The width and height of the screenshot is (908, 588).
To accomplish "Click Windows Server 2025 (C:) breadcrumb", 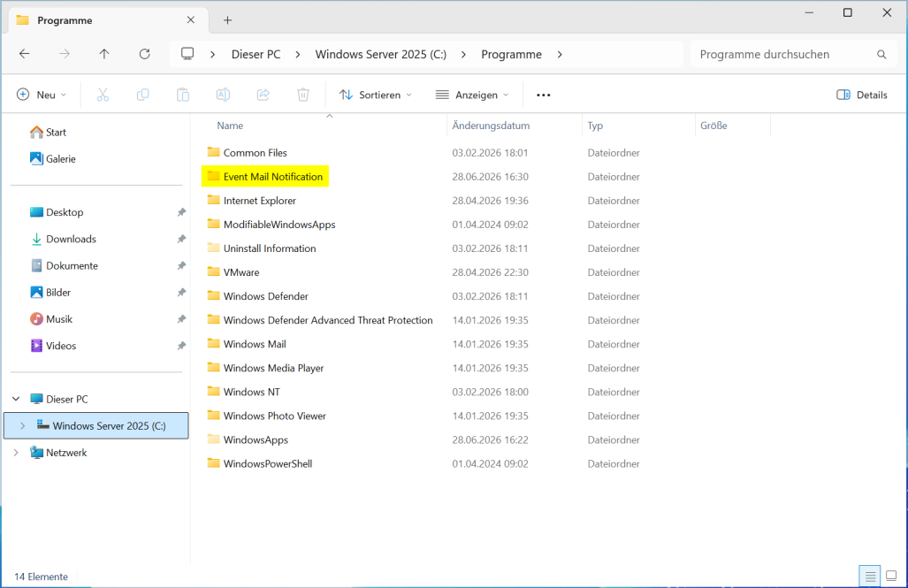I will 380,55.
